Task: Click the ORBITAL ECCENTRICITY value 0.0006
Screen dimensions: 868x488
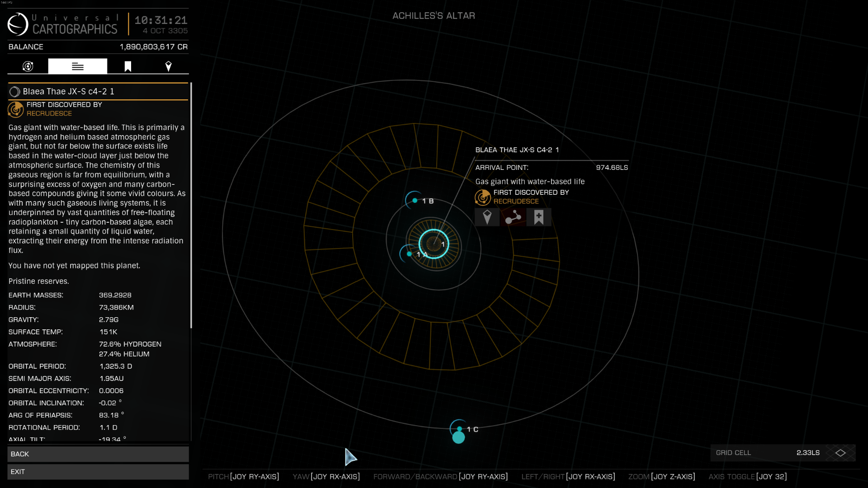Action: tap(111, 390)
